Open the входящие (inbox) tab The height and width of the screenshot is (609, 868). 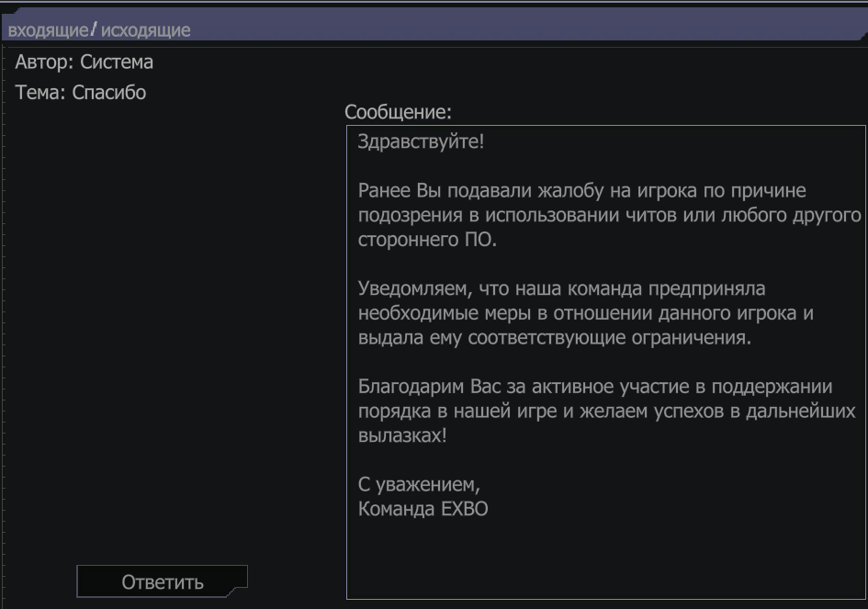click(48, 30)
